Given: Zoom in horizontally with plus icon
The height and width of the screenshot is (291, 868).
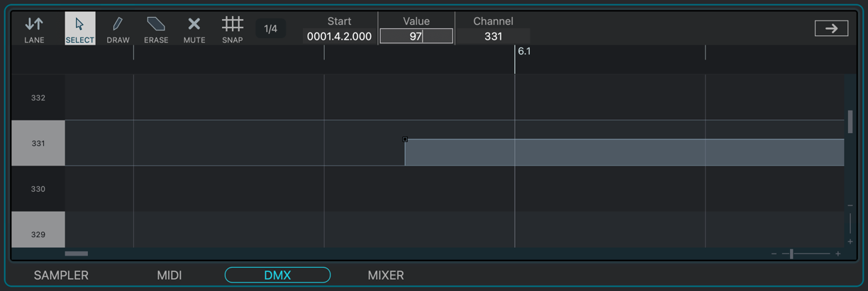Looking at the screenshot, I should [x=838, y=253].
